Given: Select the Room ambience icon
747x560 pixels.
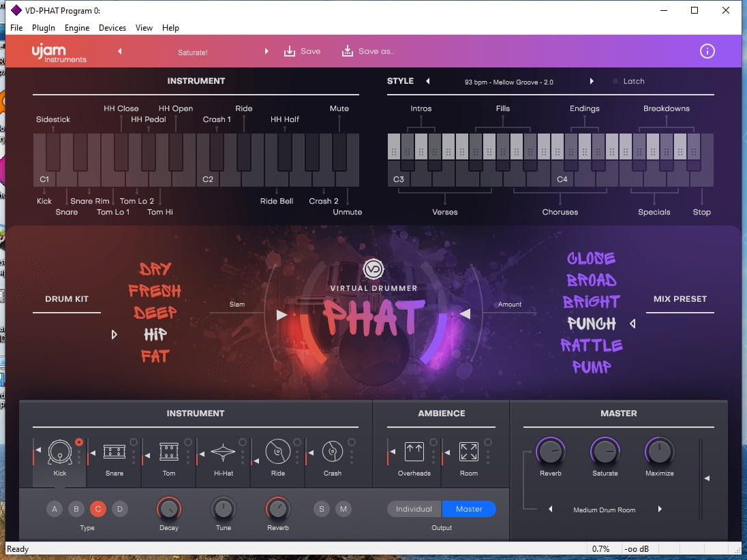Looking at the screenshot, I should click(469, 452).
